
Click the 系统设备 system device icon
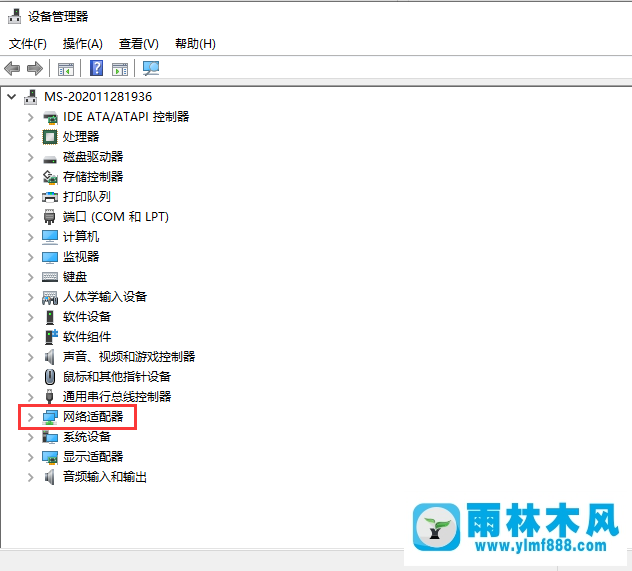[x=50, y=437]
